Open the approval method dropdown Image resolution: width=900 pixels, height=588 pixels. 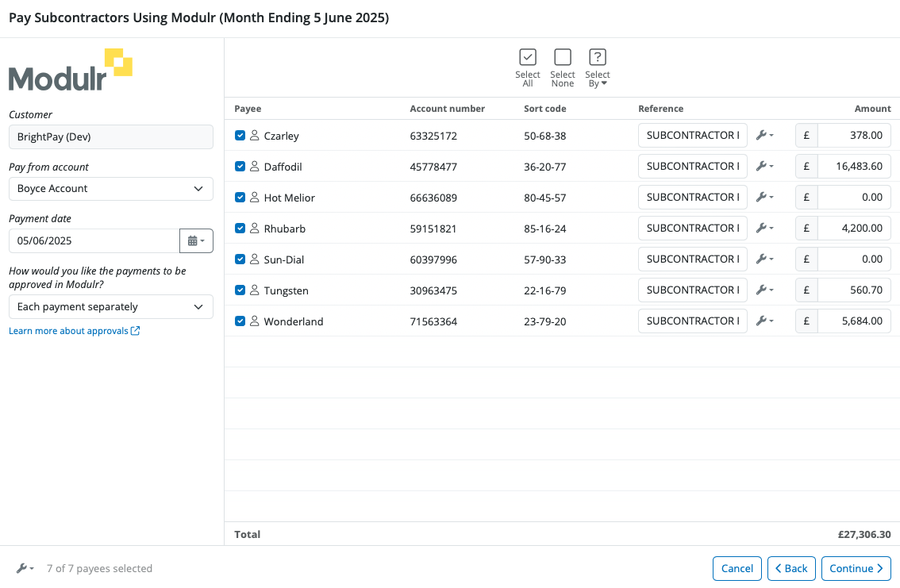(110, 307)
